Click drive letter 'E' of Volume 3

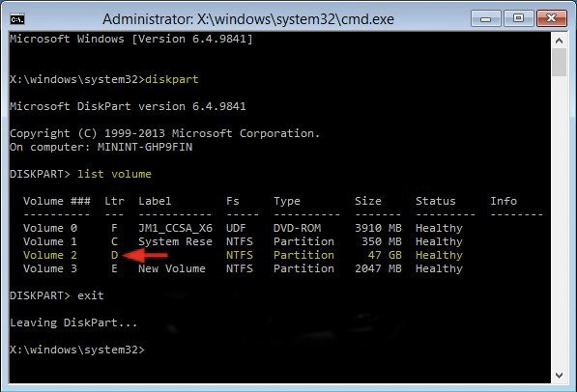coord(114,268)
